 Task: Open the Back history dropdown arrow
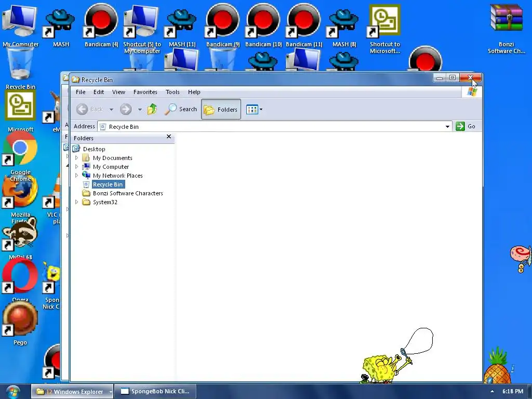pyautogui.click(x=111, y=110)
